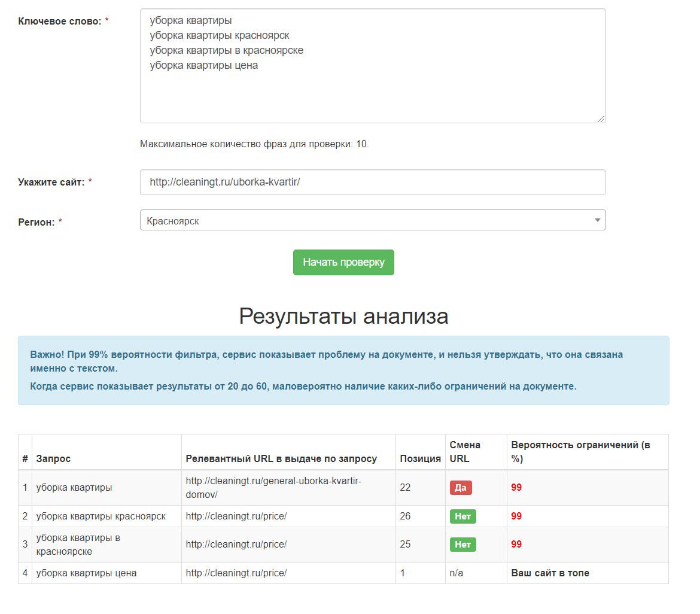
Task: Click the price URL in row 3
Action: tap(236, 545)
